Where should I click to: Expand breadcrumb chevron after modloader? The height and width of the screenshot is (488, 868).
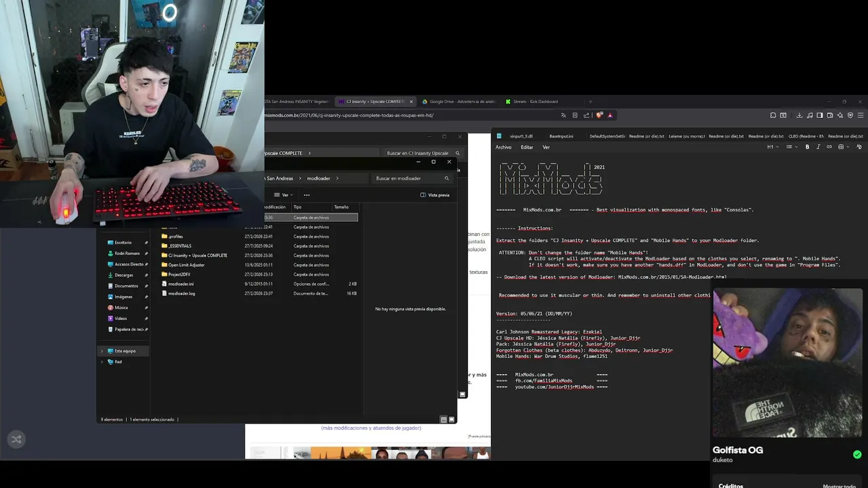[x=337, y=178]
